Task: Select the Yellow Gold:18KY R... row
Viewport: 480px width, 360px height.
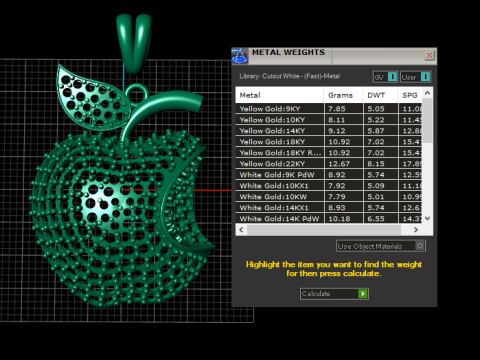Action: click(329, 153)
